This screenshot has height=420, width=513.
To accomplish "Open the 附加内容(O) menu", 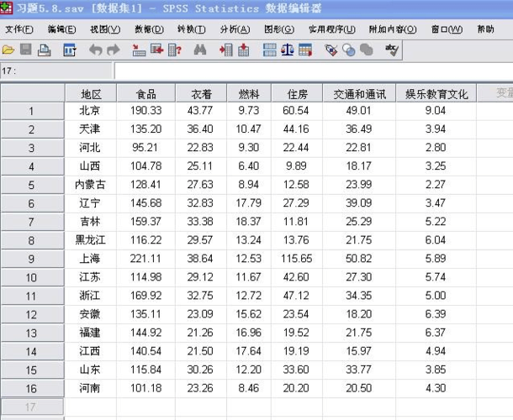I will [393, 29].
